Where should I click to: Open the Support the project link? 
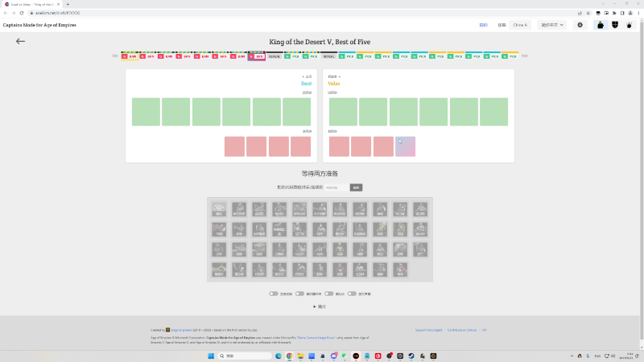pos(428,330)
